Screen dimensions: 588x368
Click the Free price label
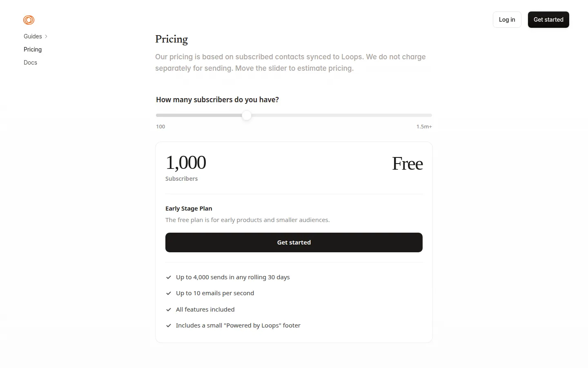[x=407, y=164]
